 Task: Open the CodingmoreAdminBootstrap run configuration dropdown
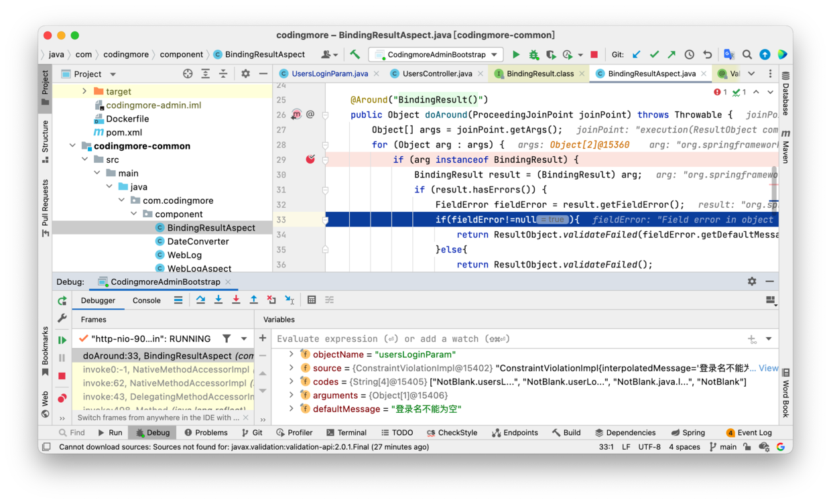click(x=436, y=55)
